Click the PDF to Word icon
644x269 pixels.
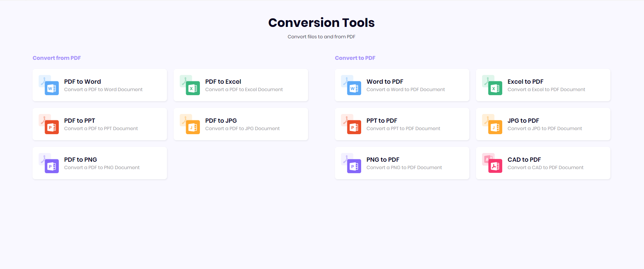tap(49, 85)
